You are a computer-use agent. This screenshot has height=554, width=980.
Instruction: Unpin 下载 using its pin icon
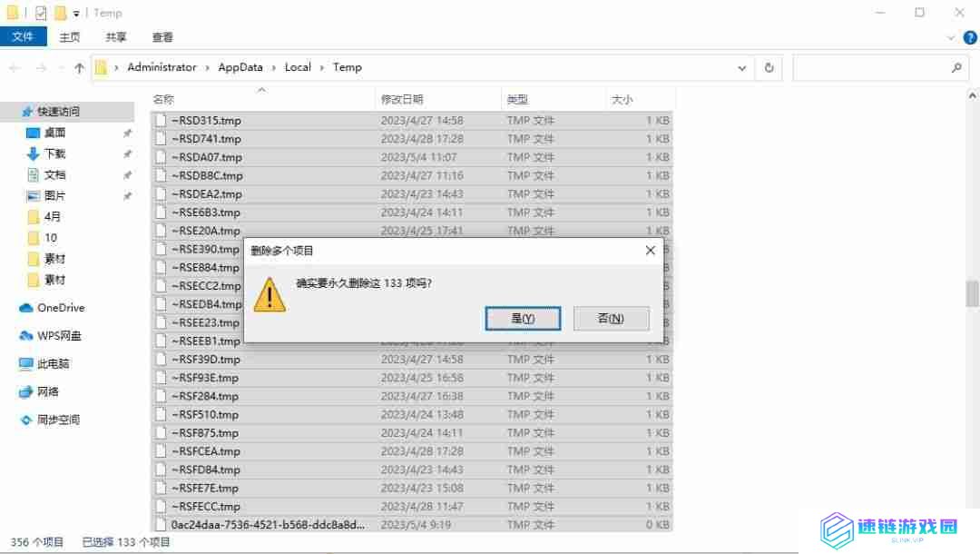(x=128, y=153)
